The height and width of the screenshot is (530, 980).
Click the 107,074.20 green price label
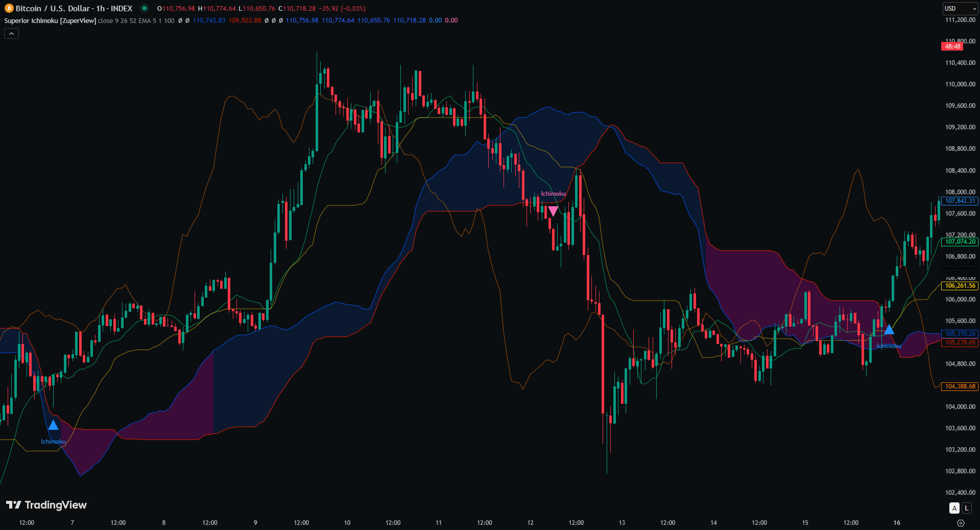tap(960, 242)
